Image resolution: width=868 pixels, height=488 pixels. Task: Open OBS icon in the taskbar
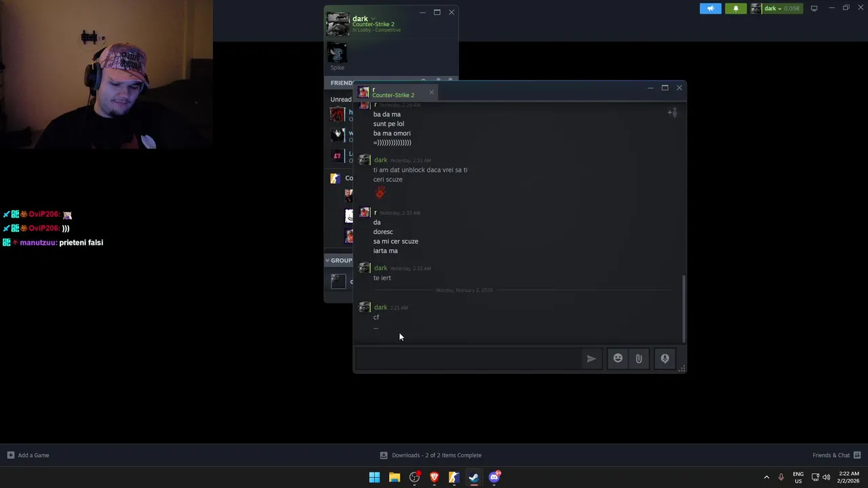click(x=414, y=477)
